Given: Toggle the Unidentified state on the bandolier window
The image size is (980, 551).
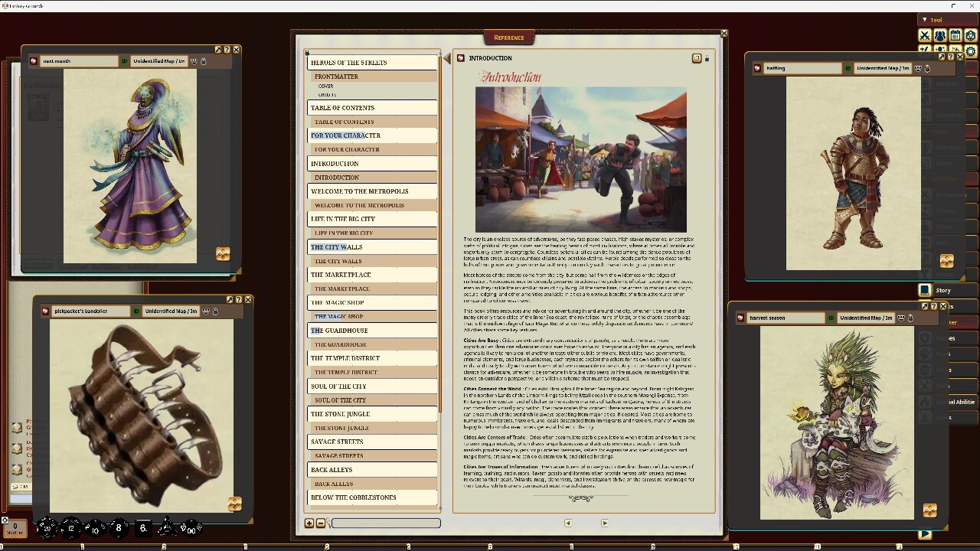Looking at the screenshot, I should coord(136,311).
